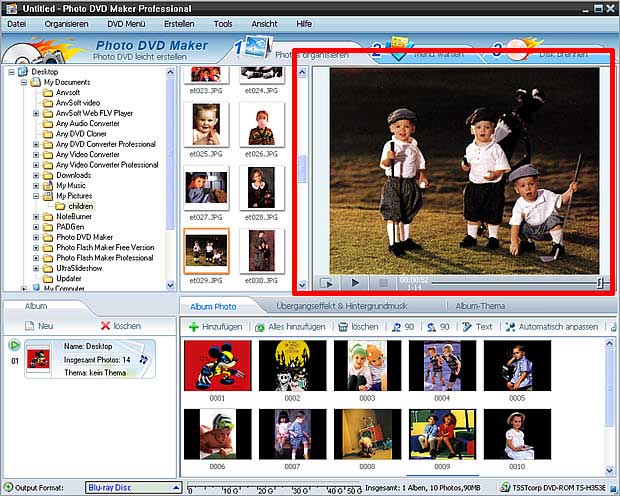
Task: Open the Organisieren menu
Action: point(66,24)
